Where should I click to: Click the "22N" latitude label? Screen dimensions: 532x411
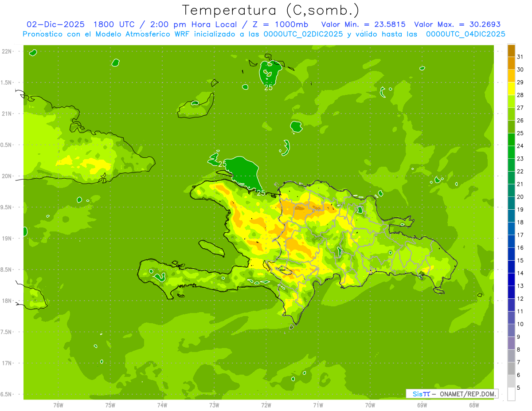(7, 51)
